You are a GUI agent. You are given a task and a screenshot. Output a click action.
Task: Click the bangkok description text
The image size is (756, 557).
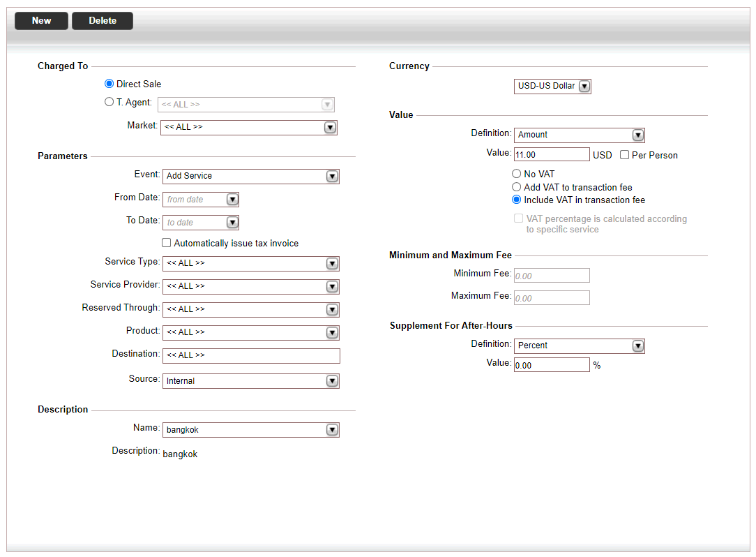point(181,454)
